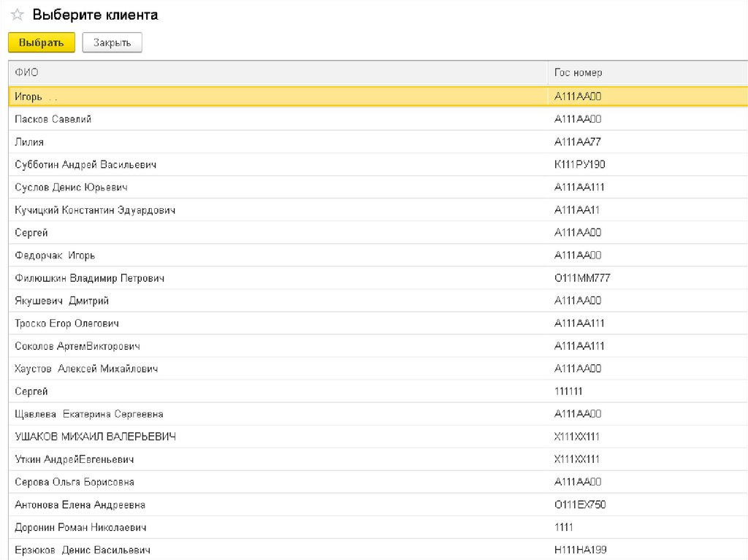Click plate number Н111НА199
The width and height of the screenshot is (748, 560).
coord(580,550)
